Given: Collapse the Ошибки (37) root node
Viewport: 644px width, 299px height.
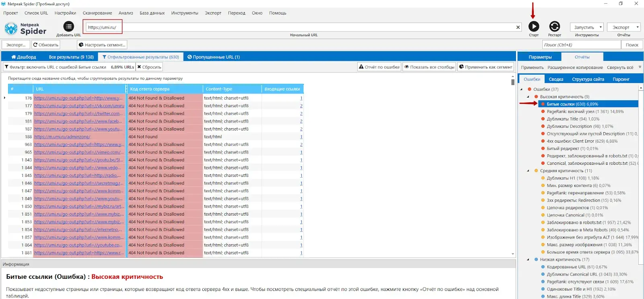Looking at the screenshot, I should 521,89.
